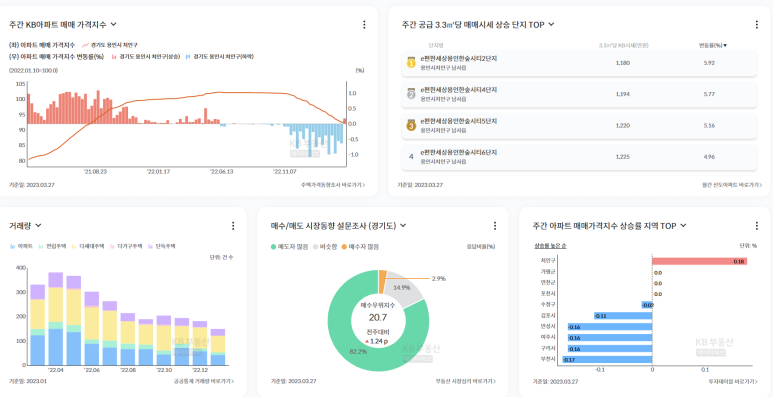773x397 pixels.
Task: Toggle 매도자 많음 legend item
Action: tap(289, 247)
